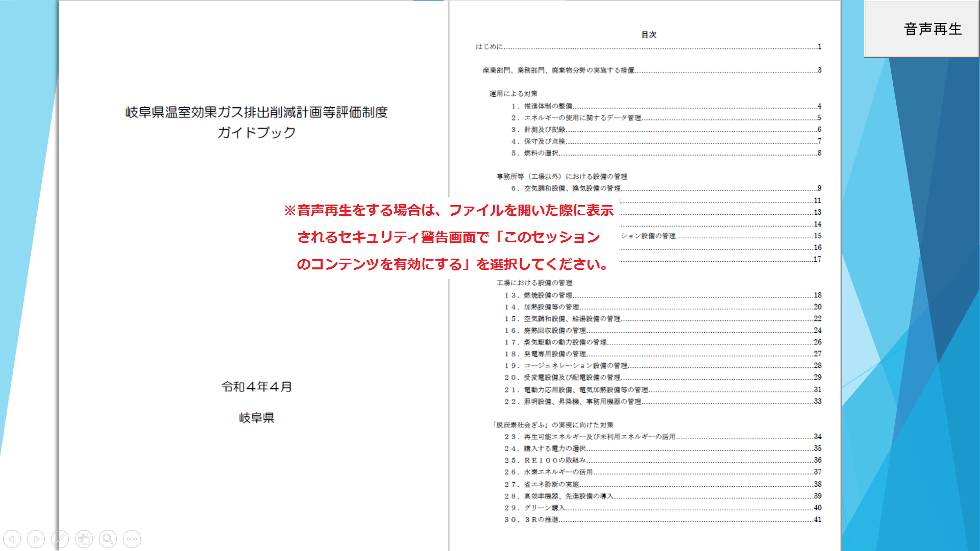Screen dimensions: 980x551
Task: Open 照明設備、昇降機、事務用機器の管理 entry
Action: [x=582, y=402]
